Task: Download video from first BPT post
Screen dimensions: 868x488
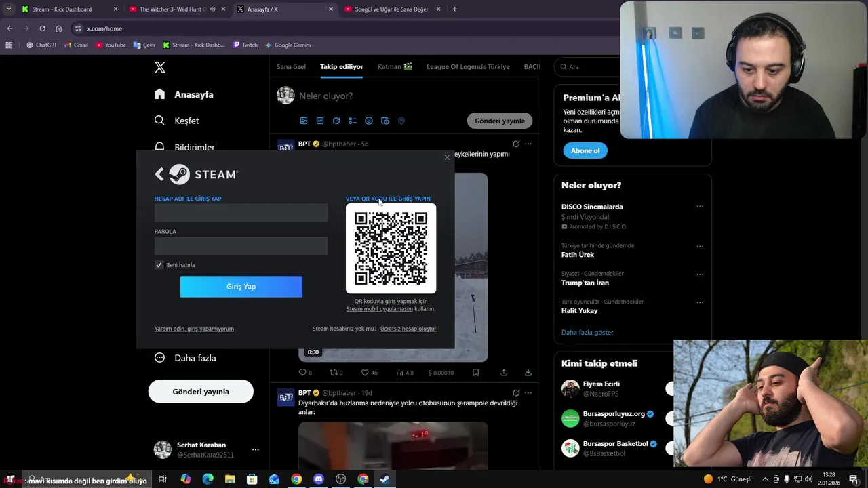Action: click(528, 373)
